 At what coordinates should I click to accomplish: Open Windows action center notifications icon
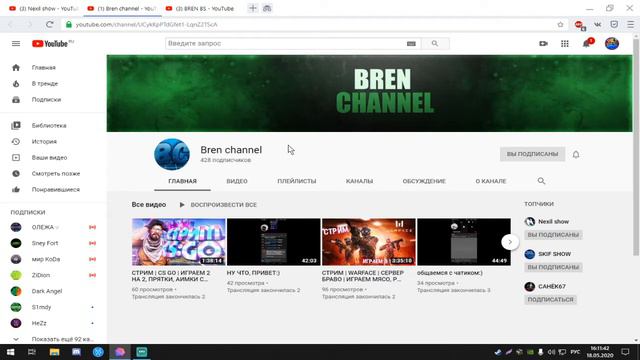pos(625,352)
